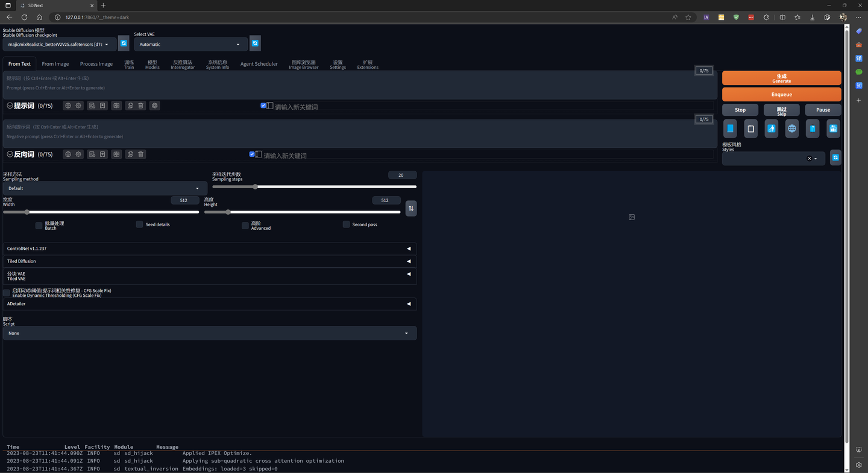Image resolution: width=868 pixels, height=473 pixels.
Task: Open the Agent Scheduler tab
Action: tap(259, 64)
